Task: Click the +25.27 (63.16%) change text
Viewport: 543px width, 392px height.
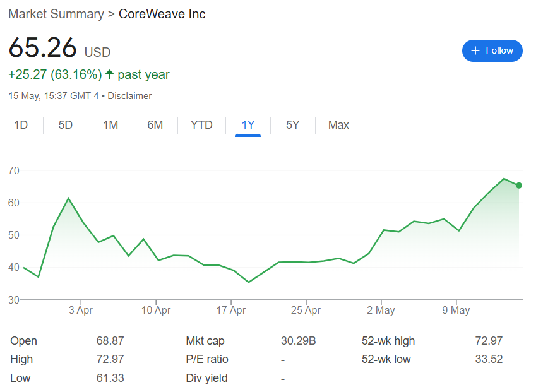Action: pyautogui.click(x=56, y=74)
